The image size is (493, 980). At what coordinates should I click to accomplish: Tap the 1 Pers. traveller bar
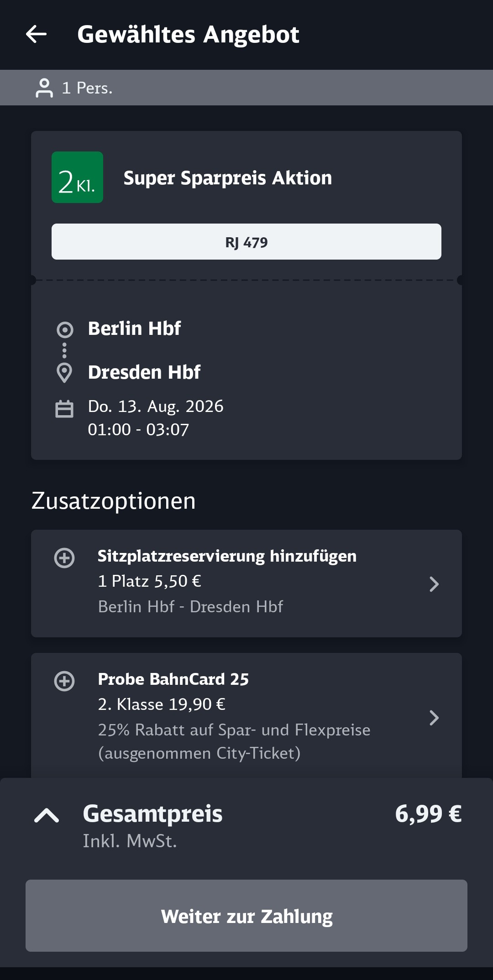(246, 88)
